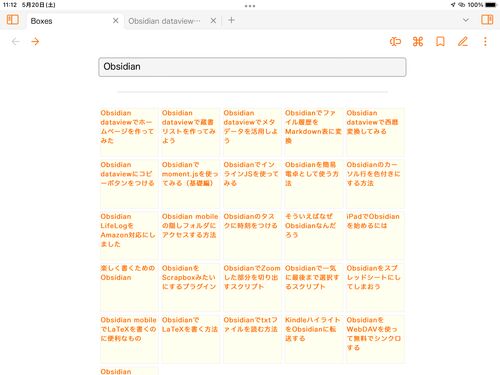Open 'そういえばなぜObsidianなんだろう' card

(313, 235)
